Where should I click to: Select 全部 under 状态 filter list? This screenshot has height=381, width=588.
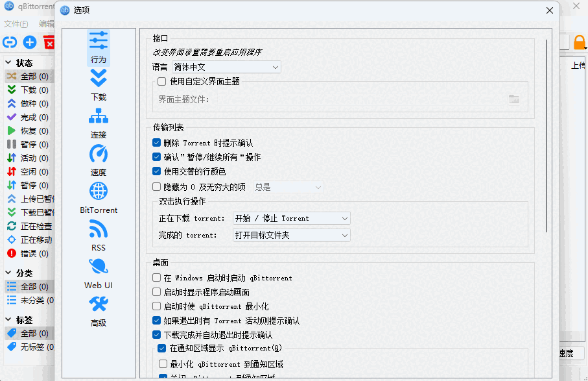point(30,76)
